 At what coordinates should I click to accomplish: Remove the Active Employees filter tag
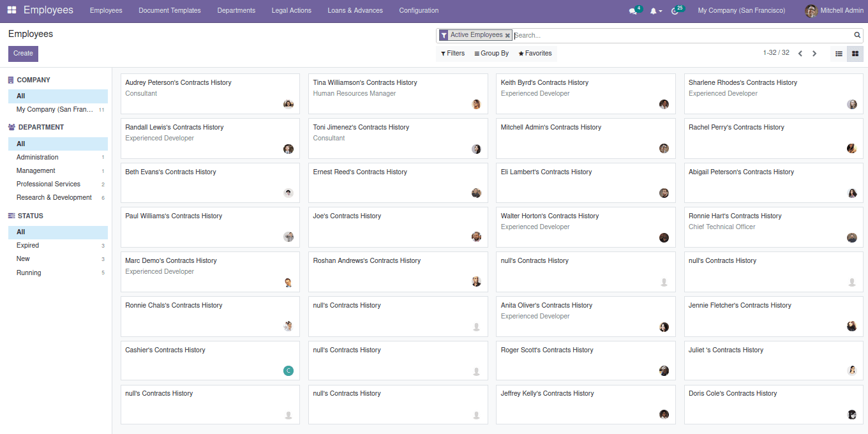coord(507,36)
